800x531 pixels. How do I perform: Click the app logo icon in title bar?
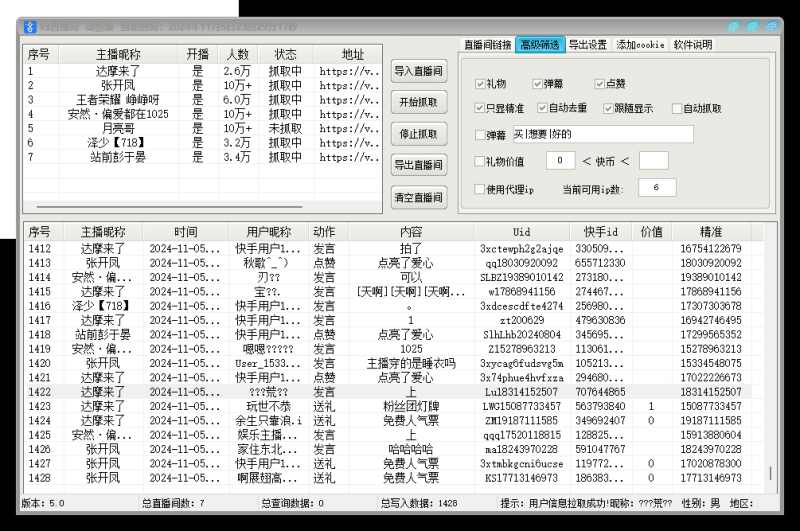(30, 27)
